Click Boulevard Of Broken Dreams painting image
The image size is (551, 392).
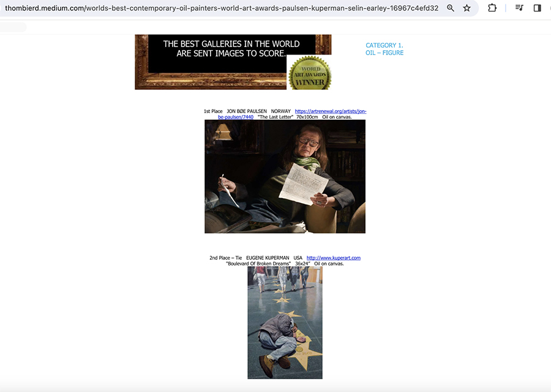(x=285, y=322)
